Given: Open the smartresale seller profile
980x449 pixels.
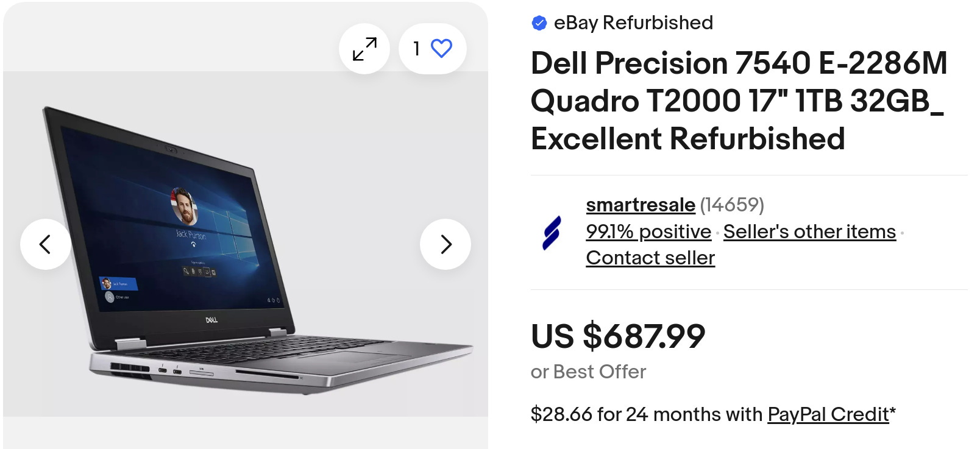Looking at the screenshot, I should [641, 205].
